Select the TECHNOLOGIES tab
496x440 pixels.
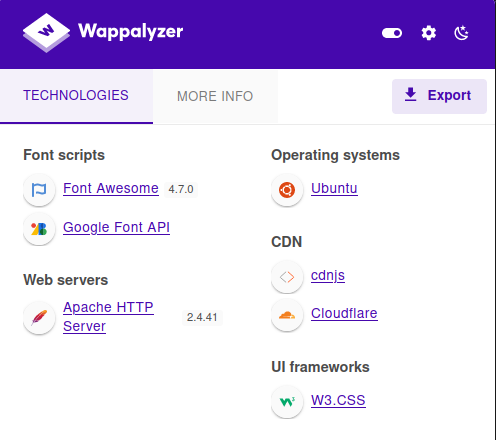tap(76, 96)
